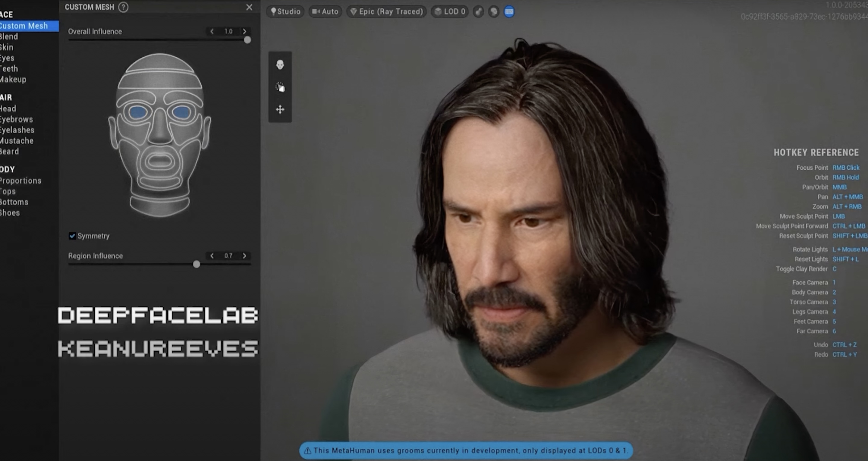Image resolution: width=868 pixels, height=461 pixels.
Task: Toggle the keyboard hotkey reference button
Action: [509, 12]
